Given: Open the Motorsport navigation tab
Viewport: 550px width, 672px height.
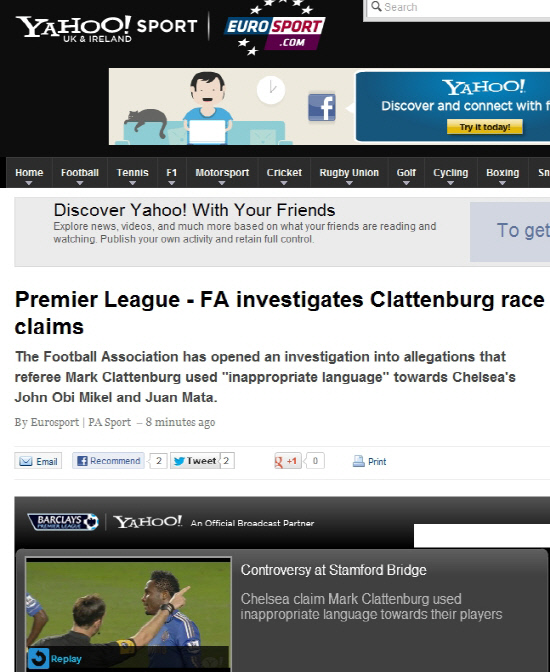Looking at the screenshot, I should pyautogui.click(x=222, y=173).
